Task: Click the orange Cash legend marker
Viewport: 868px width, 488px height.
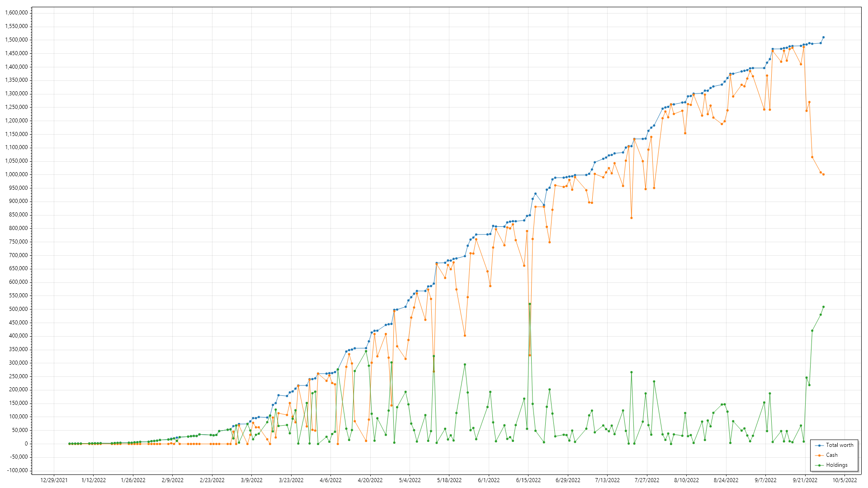Action: click(x=819, y=455)
